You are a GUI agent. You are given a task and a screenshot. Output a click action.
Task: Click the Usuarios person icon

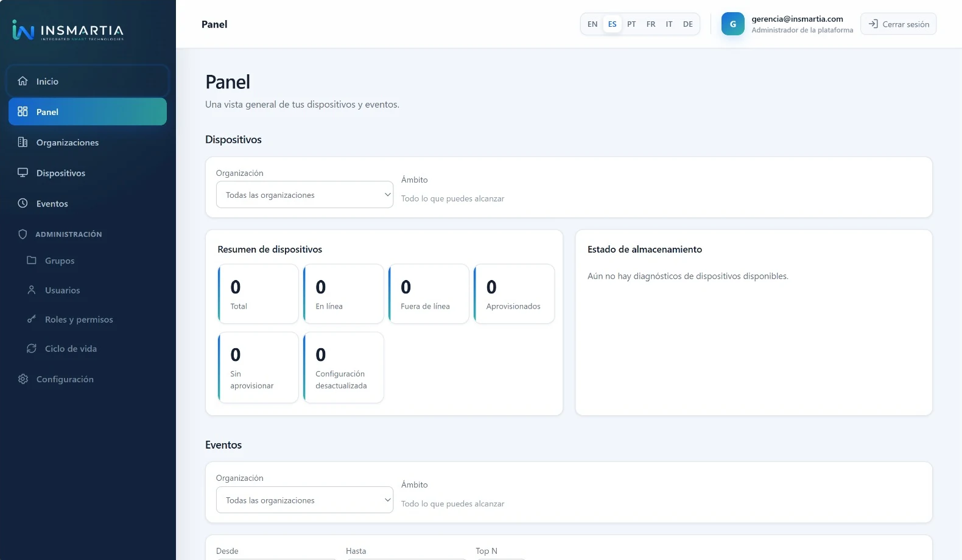32,290
